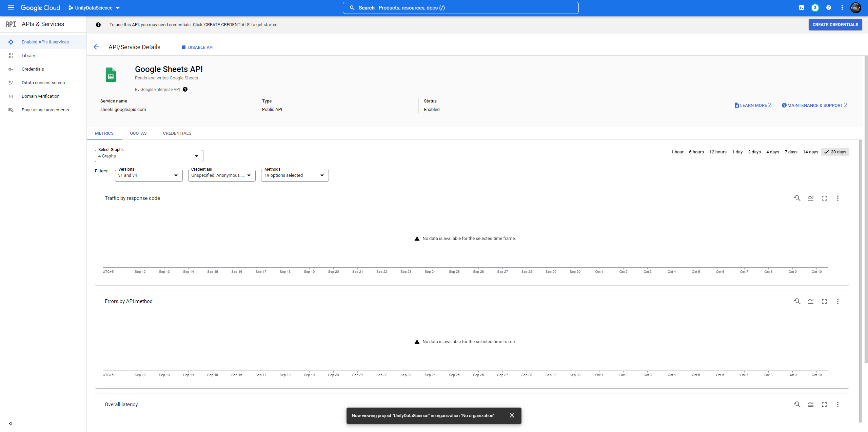This screenshot has width=868, height=432.
Task: Switch to the QUOTAS tab
Action: (x=138, y=133)
